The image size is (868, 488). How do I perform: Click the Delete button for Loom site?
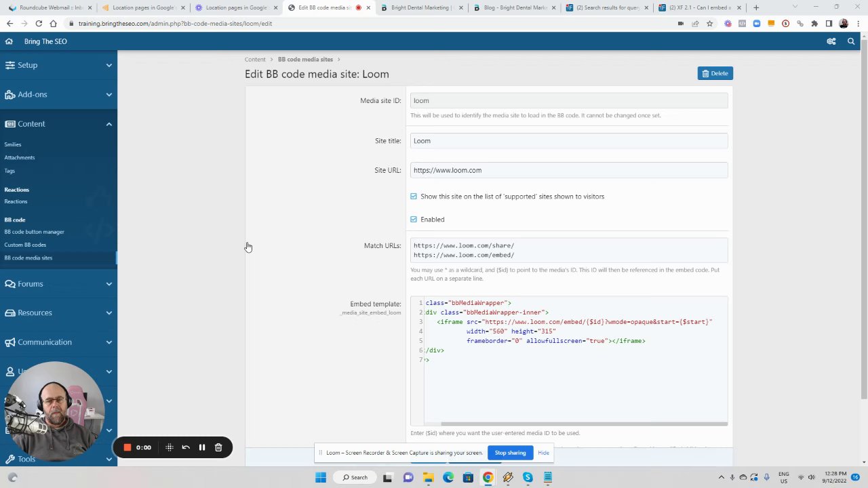click(x=715, y=73)
